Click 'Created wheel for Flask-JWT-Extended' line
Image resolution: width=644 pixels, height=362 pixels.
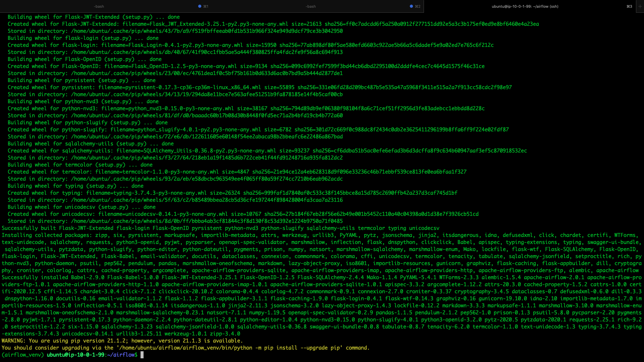click(273, 24)
